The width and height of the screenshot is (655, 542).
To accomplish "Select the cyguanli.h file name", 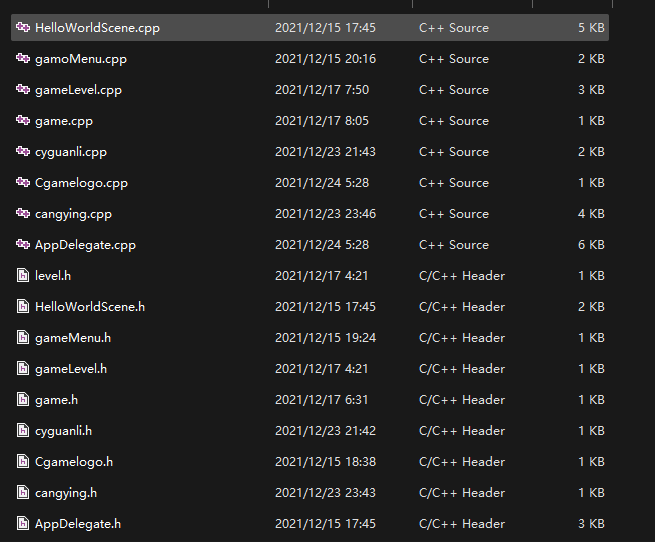I will (x=63, y=431).
